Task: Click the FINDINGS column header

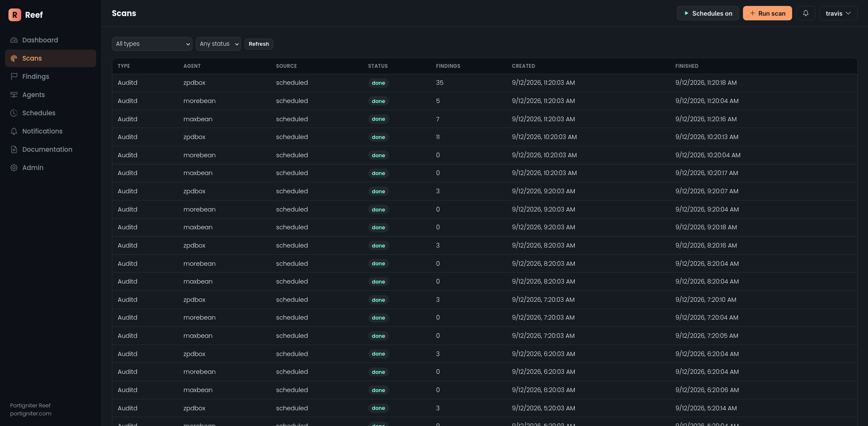Action: click(448, 66)
